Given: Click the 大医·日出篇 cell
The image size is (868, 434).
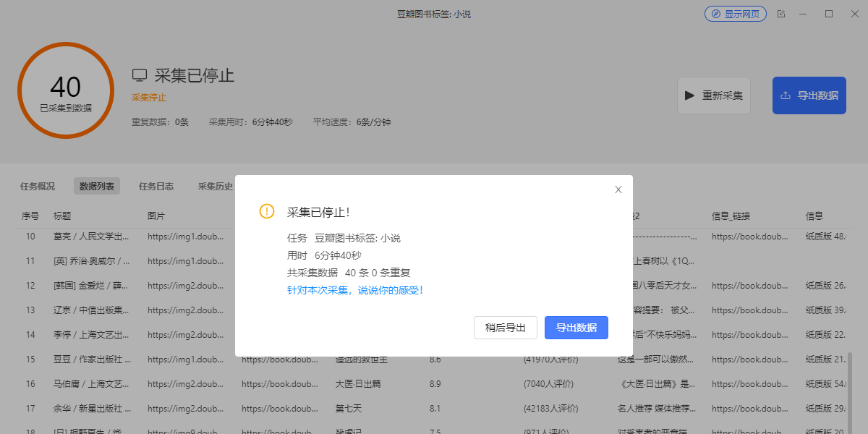Looking at the screenshot, I should coord(359,383).
